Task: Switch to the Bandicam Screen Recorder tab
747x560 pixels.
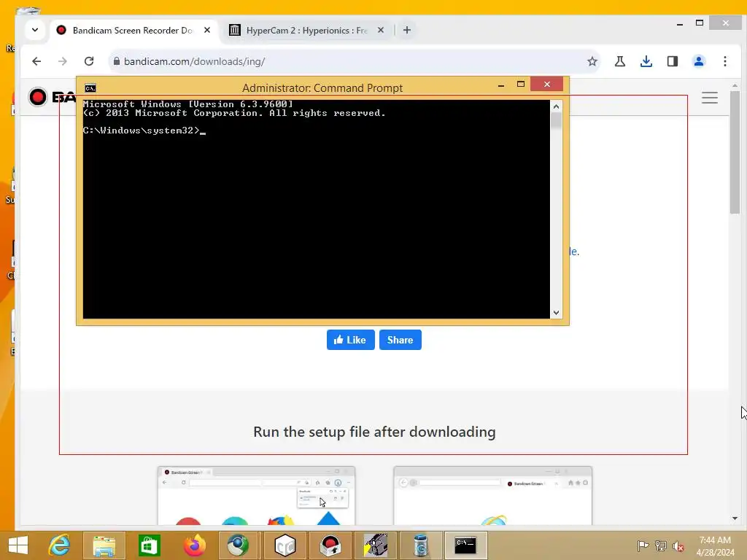Action: click(133, 31)
